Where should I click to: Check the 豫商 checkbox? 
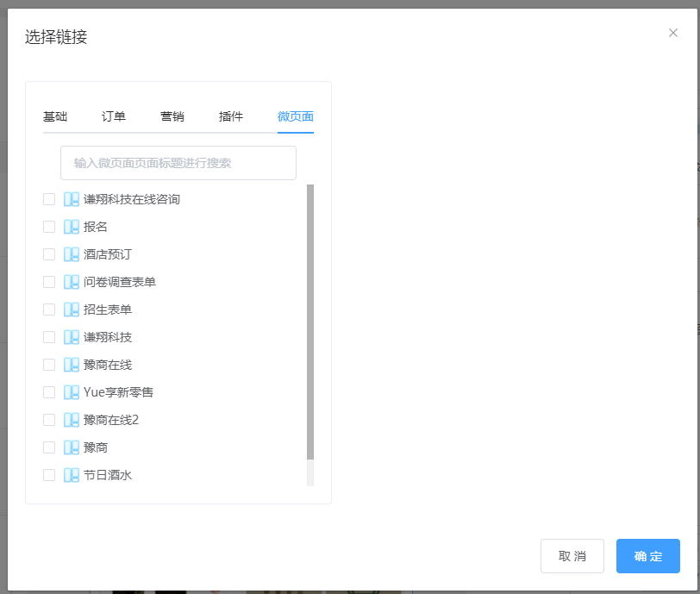pyautogui.click(x=49, y=447)
